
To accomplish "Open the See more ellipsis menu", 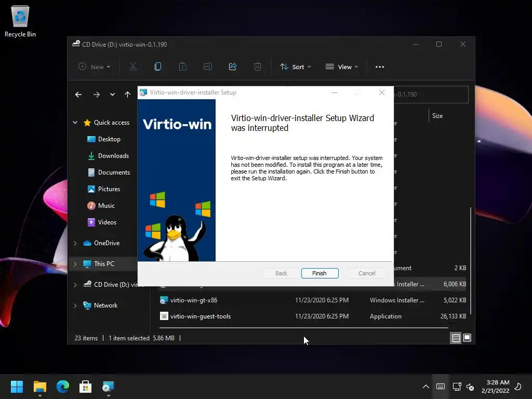I will (x=380, y=67).
